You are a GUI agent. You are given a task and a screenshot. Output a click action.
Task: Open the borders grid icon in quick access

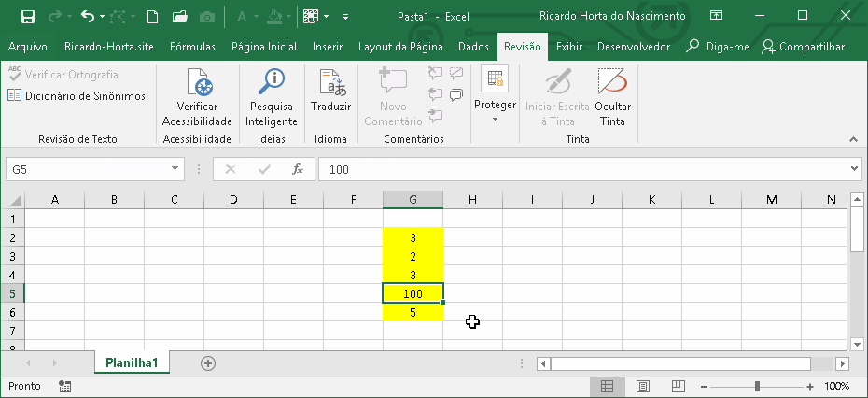coord(311,17)
